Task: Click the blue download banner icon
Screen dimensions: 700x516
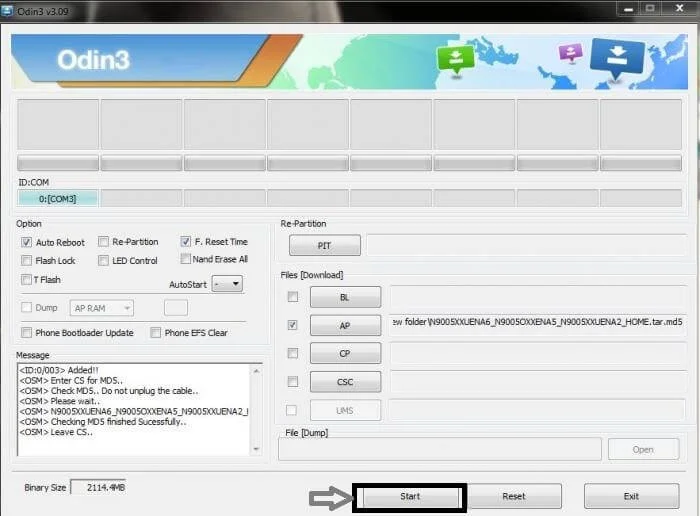Action: pyautogui.click(x=616, y=56)
